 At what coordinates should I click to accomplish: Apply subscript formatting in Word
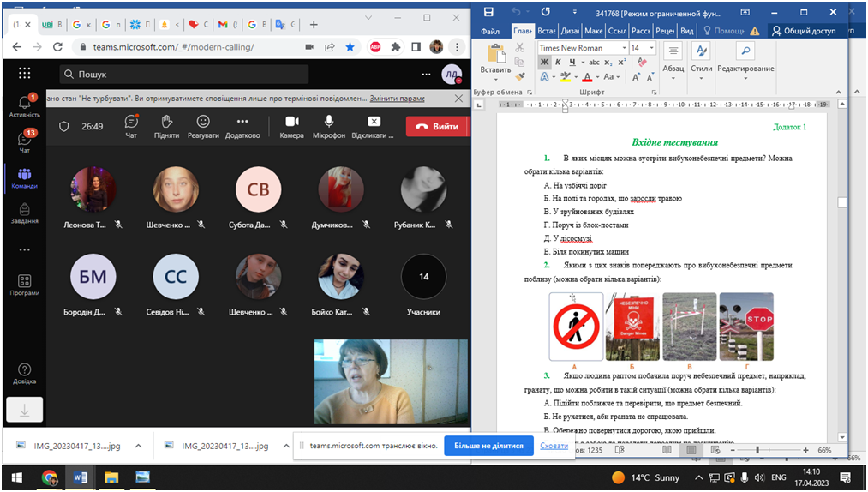coord(608,63)
